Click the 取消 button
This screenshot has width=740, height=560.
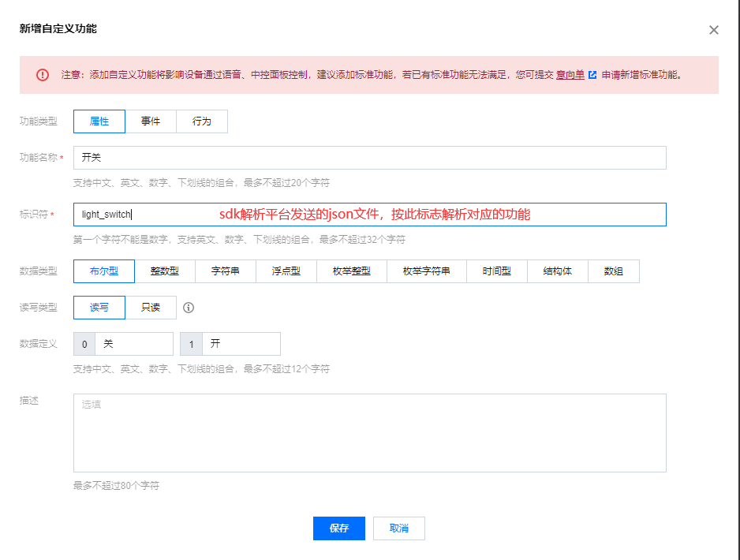tap(399, 528)
